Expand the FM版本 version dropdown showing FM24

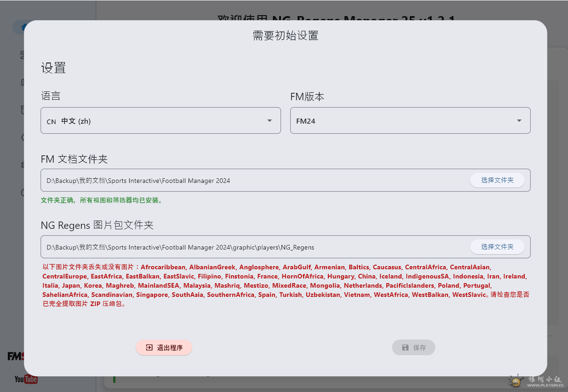[410, 120]
